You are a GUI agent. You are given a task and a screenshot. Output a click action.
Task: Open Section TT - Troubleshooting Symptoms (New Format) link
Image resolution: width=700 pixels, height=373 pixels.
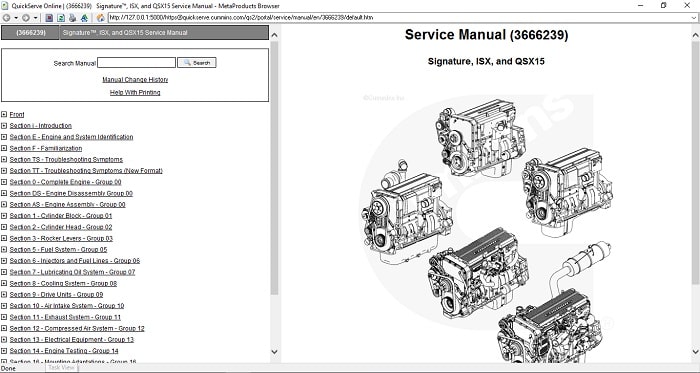86,171
